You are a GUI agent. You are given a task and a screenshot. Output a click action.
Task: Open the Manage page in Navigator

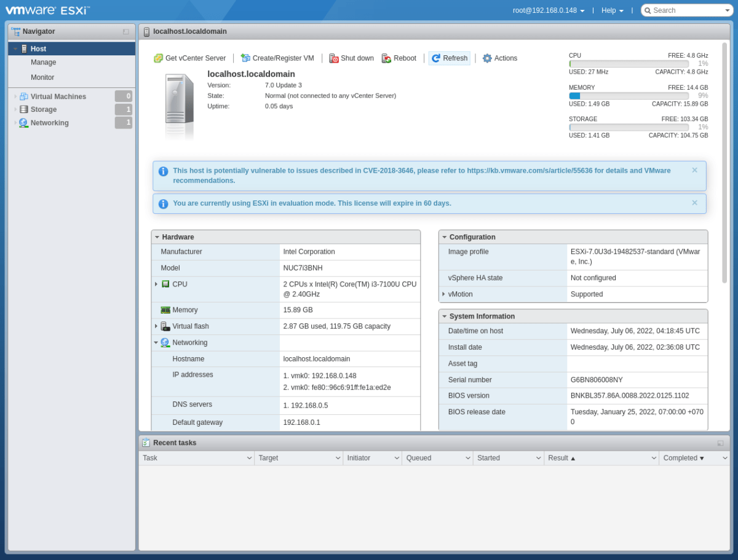coord(43,62)
